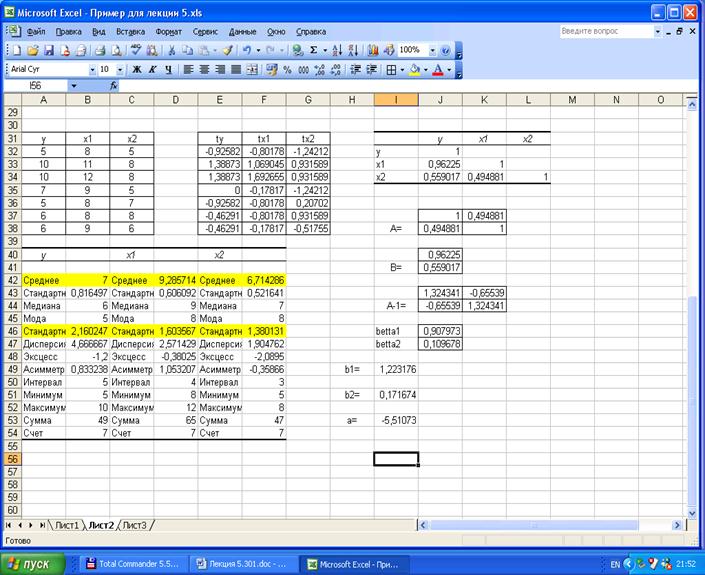Screen dimensions: 705x575
Task: Open the zoom 100% dropdown
Action: click(x=432, y=50)
